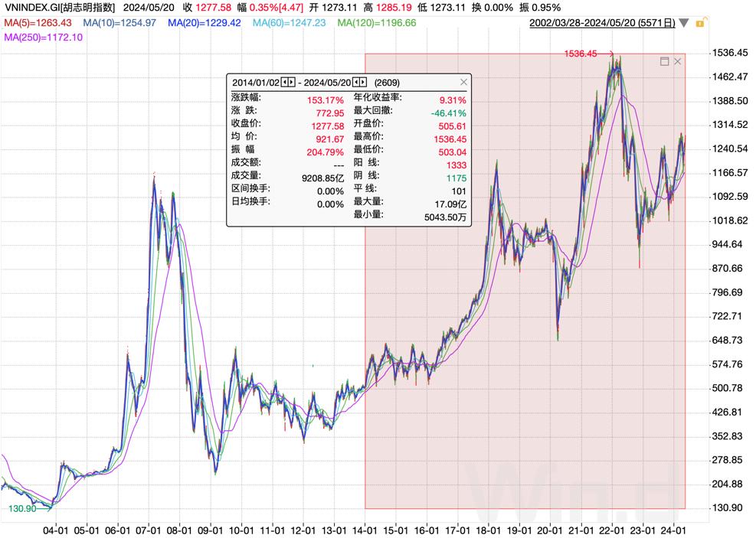Click the 9.31% 年化收益率 value
This screenshot has height=538, width=756.
coord(453,100)
